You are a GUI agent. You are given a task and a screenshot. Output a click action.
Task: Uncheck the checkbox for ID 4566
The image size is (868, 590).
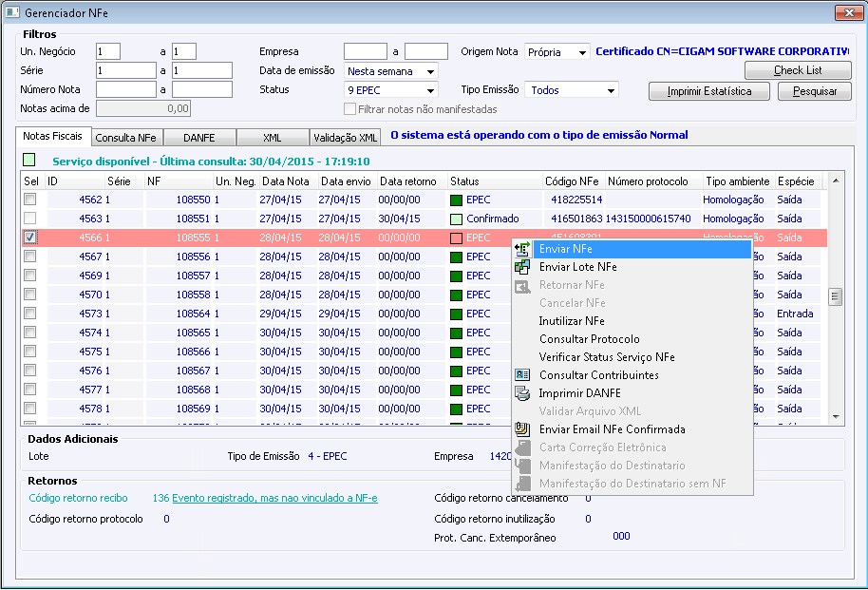tap(29, 238)
